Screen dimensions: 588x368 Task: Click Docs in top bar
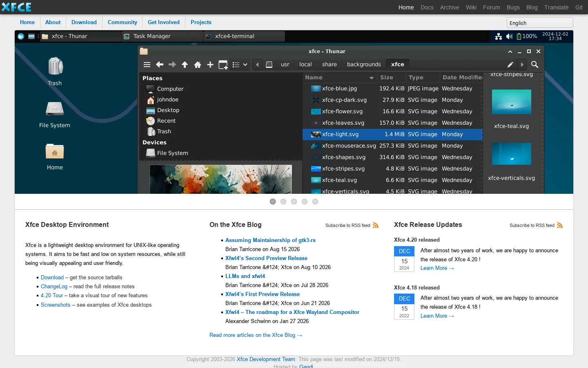(427, 7)
